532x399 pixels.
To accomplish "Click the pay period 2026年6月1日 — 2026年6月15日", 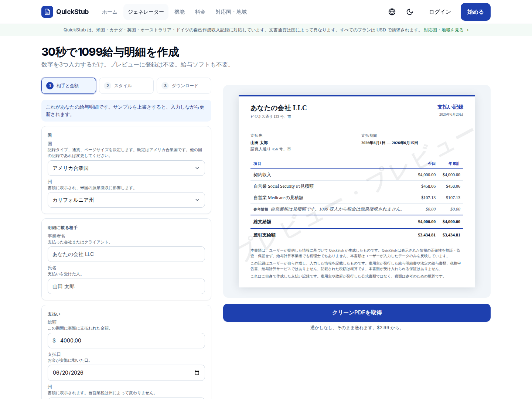I will click(x=390, y=143).
